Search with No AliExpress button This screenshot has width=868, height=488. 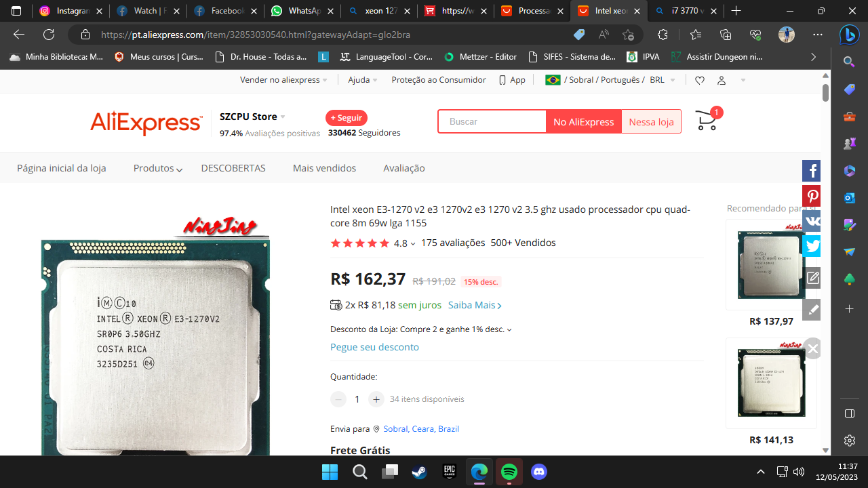pyautogui.click(x=584, y=122)
